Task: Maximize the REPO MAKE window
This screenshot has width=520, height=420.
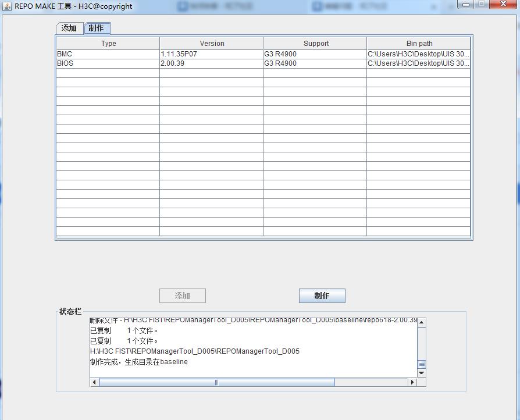Action: (482, 4)
